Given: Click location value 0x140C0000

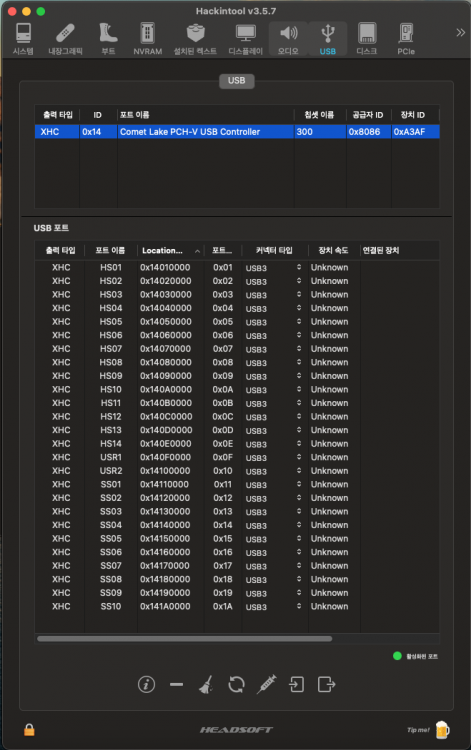Looking at the screenshot, I should pyautogui.click(x=165, y=417).
